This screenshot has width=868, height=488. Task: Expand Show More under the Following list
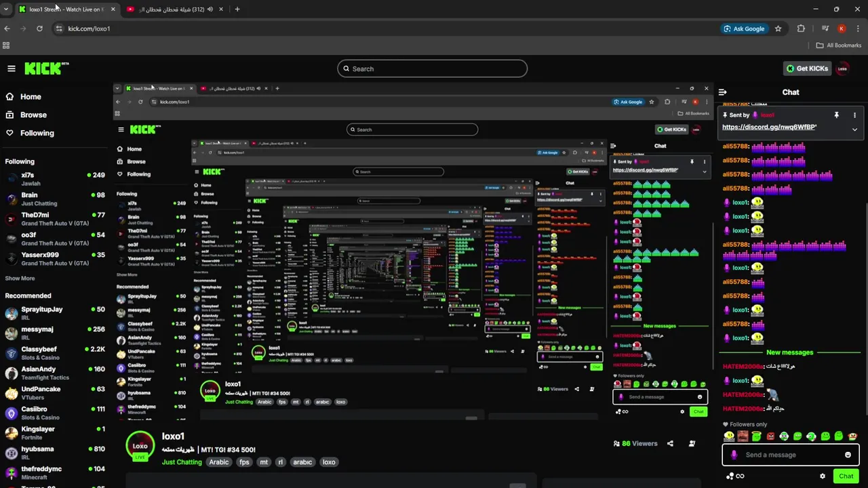20,279
